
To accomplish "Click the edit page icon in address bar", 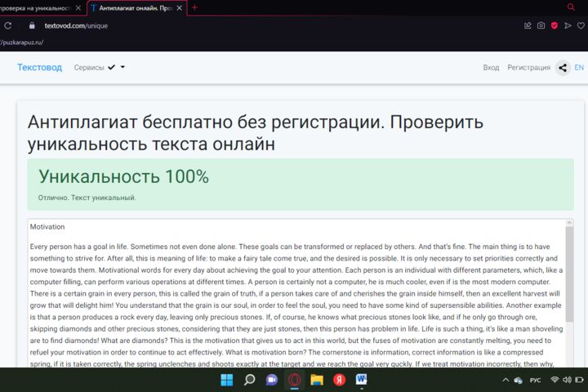I will (528, 25).
